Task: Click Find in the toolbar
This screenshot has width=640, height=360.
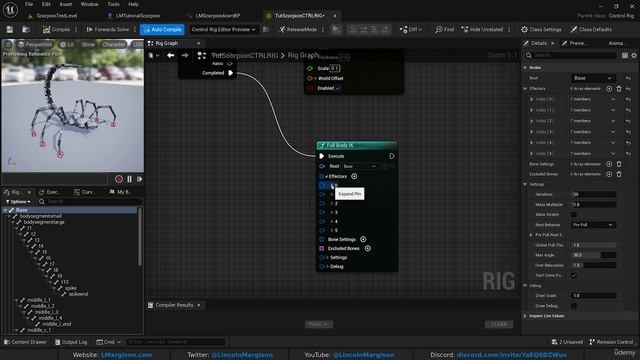Action: pyautogui.click(x=444, y=29)
